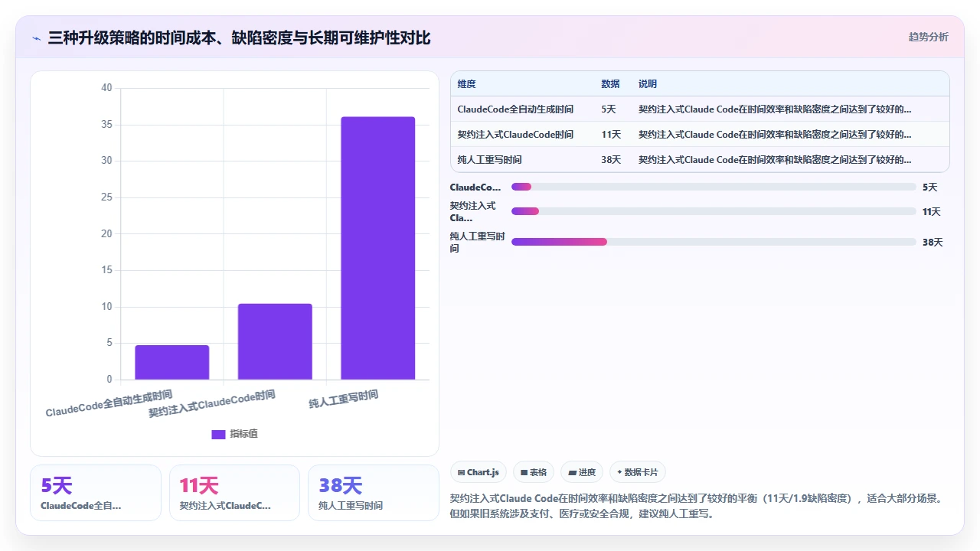Toggle the 指标值 legend purple swatch
Viewport: 980px width, 551px height.
pyautogui.click(x=218, y=434)
